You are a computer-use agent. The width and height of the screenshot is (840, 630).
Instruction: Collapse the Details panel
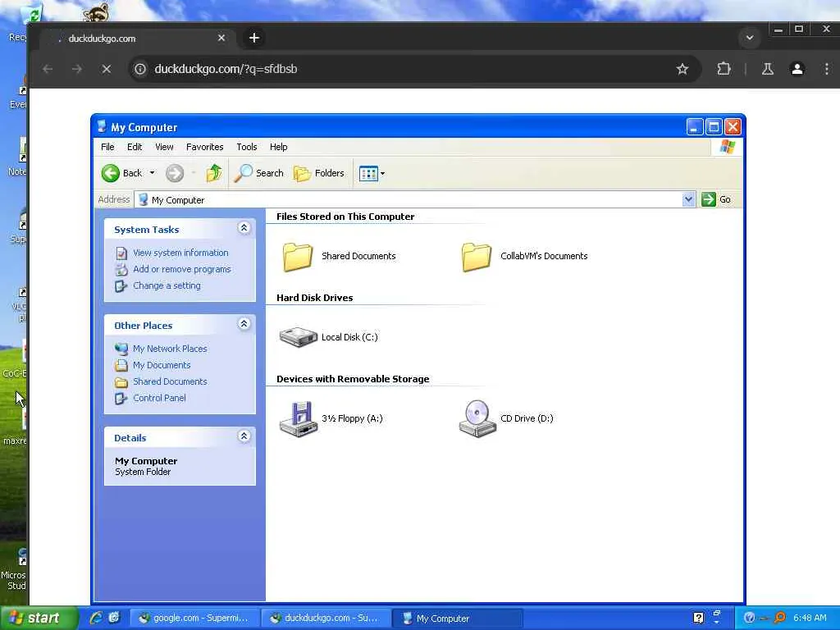[244, 436]
